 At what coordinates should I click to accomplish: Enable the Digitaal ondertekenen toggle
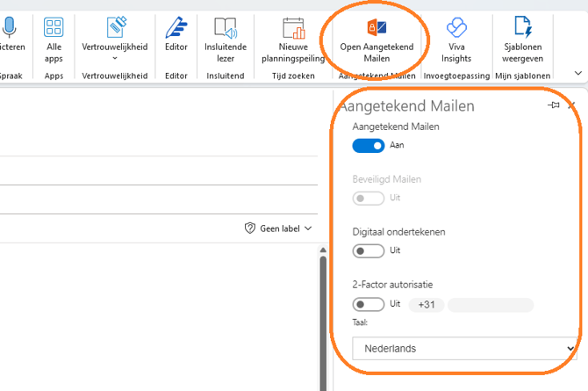[369, 251]
